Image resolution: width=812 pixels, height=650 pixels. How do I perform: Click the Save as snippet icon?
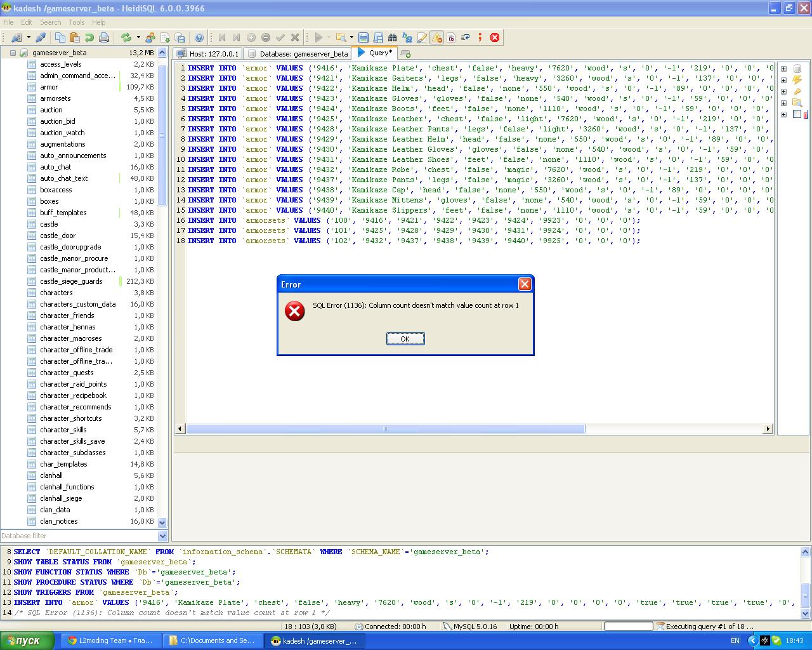378,37
